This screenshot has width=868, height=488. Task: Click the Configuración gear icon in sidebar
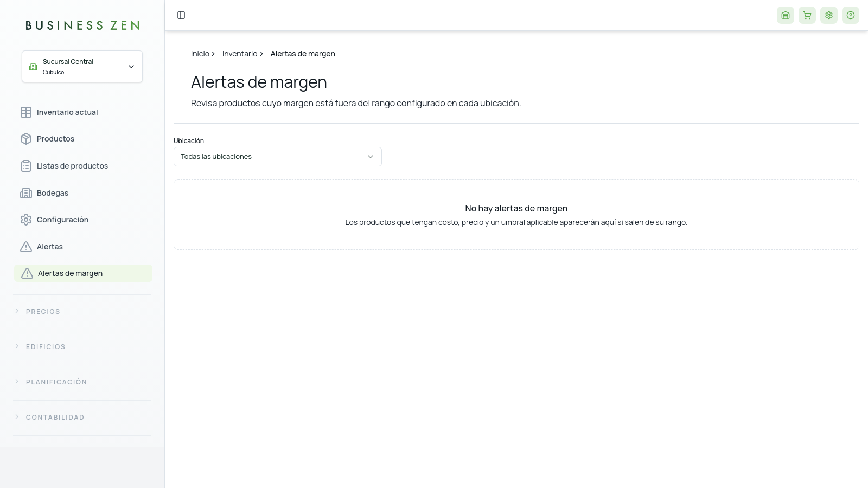[26, 220]
